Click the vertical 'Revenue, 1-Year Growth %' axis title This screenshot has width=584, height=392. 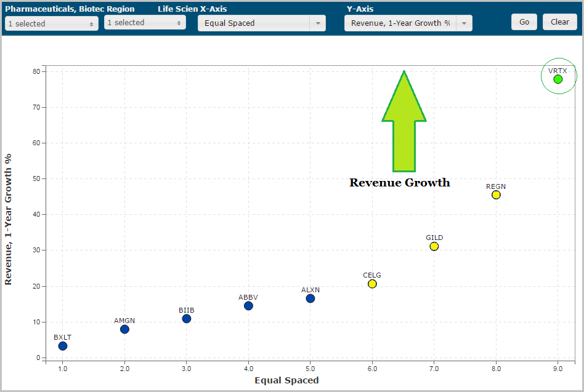pos(8,220)
